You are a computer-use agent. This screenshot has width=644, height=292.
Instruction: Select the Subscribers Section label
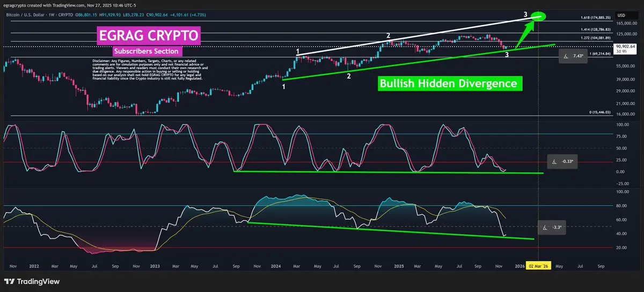point(147,51)
